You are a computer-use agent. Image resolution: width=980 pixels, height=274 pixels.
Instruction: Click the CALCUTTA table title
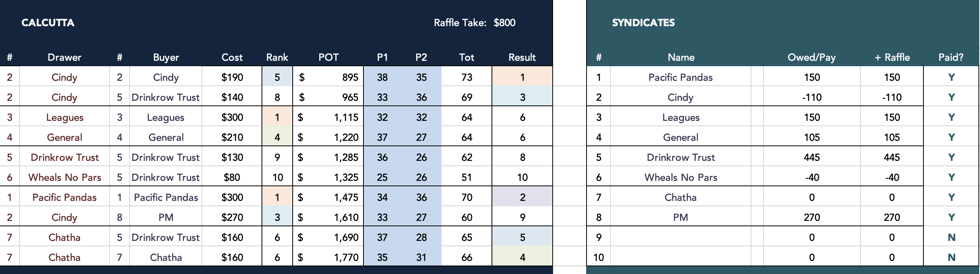point(48,23)
